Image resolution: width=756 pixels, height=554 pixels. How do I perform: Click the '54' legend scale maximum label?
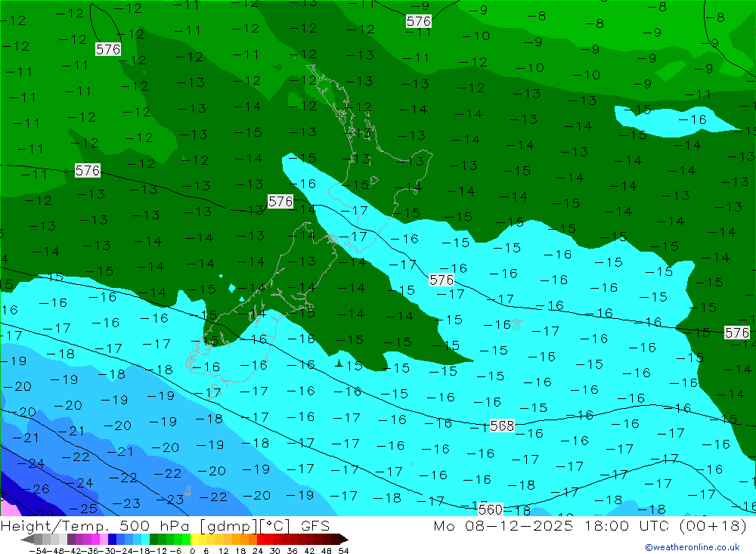point(343,551)
